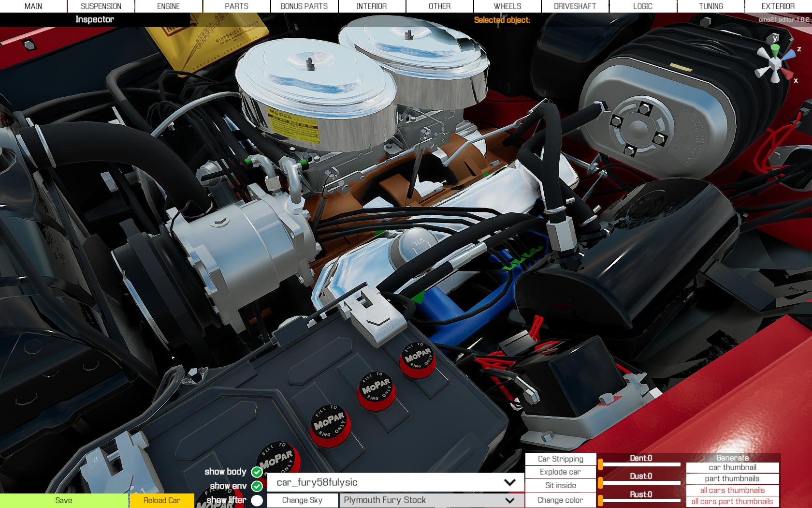Click the yellow Reload Car button
812x508 pixels.
click(x=161, y=501)
